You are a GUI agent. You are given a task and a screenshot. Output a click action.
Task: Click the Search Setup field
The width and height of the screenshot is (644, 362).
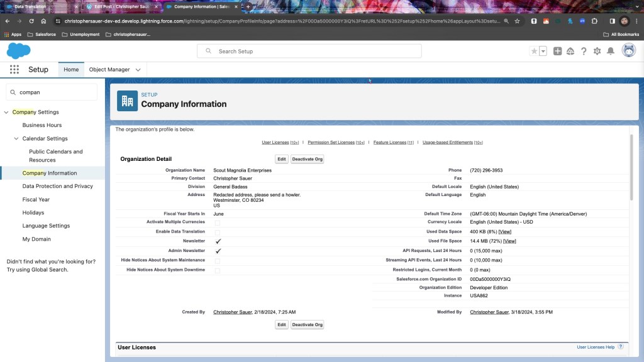point(308,52)
